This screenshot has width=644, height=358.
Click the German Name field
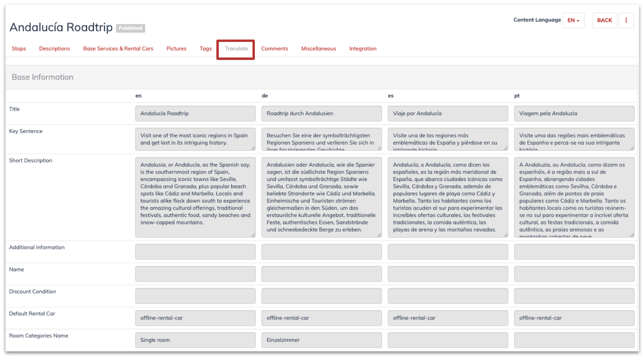click(x=322, y=274)
